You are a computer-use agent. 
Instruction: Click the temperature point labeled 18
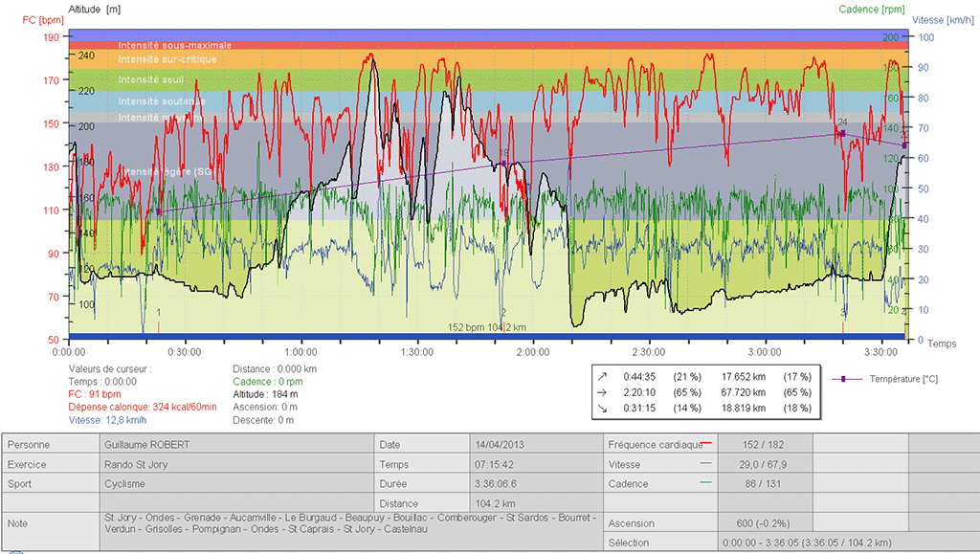tap(503, 164)
